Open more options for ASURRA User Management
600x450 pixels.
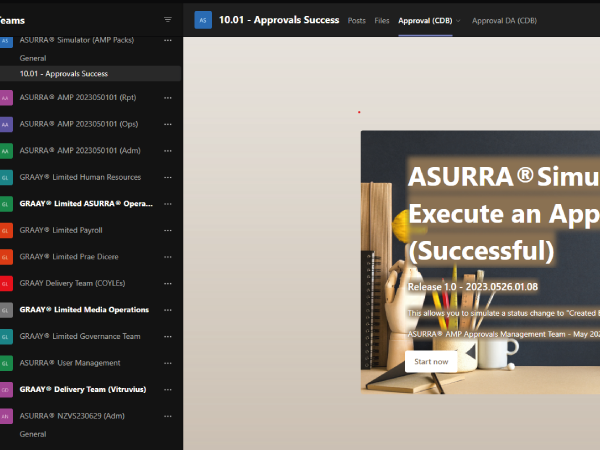[168, 363]
